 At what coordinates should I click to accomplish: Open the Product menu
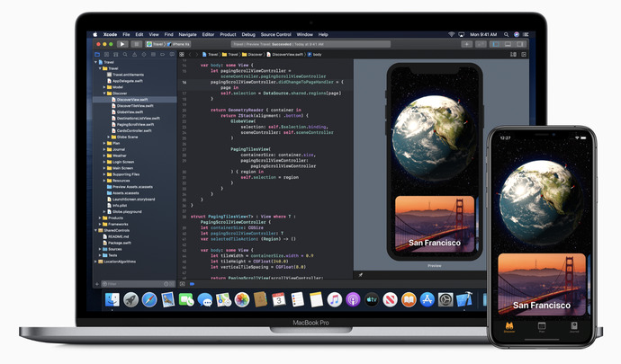[x=228, y=34]
